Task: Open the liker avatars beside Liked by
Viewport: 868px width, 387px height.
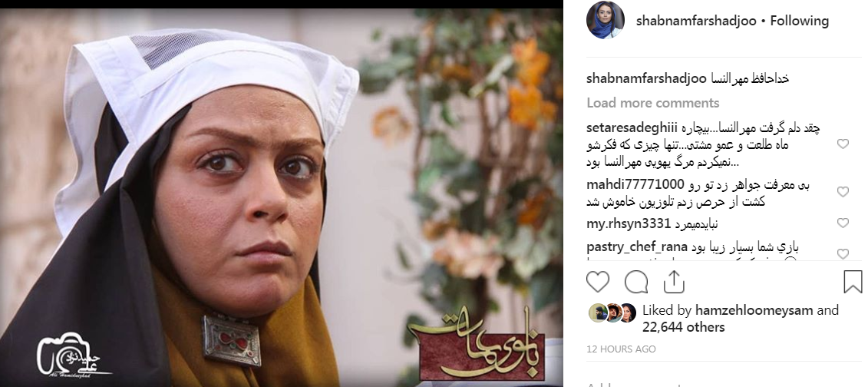Action: click(x=612, y=313)
